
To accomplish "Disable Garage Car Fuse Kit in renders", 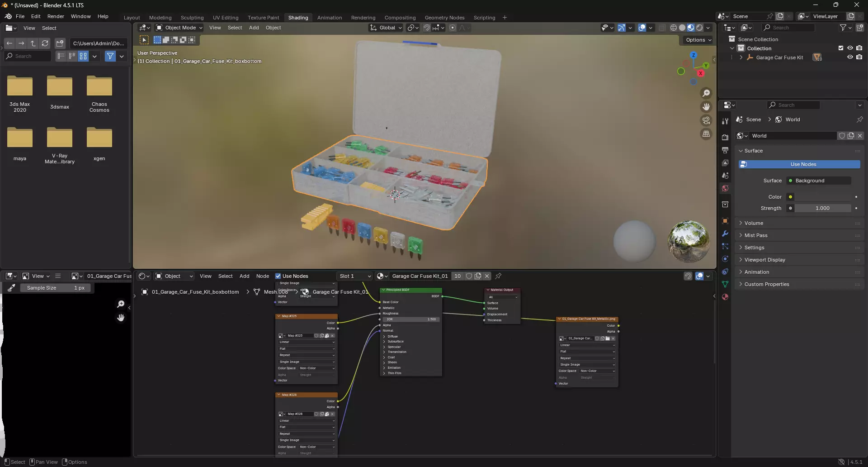I will click(859, 57).
